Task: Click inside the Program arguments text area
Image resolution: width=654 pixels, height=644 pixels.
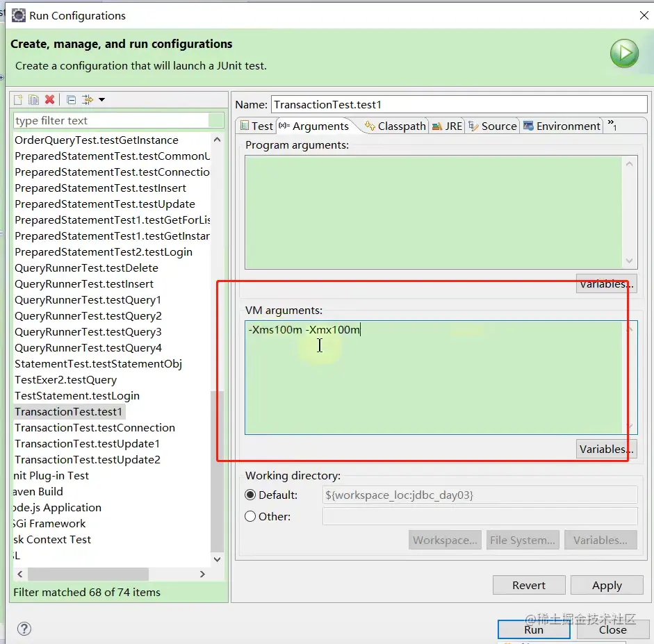Action: (434, 212)
